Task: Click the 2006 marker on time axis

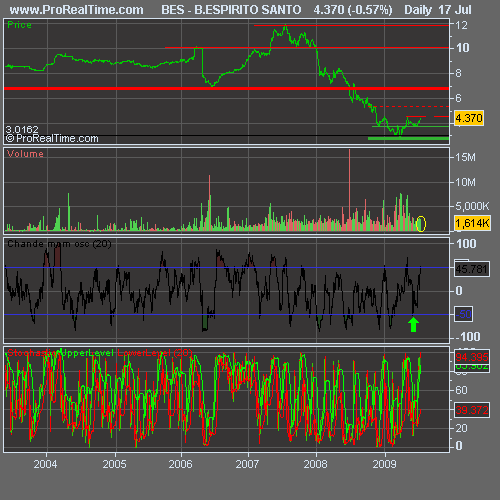Action: 180,464
